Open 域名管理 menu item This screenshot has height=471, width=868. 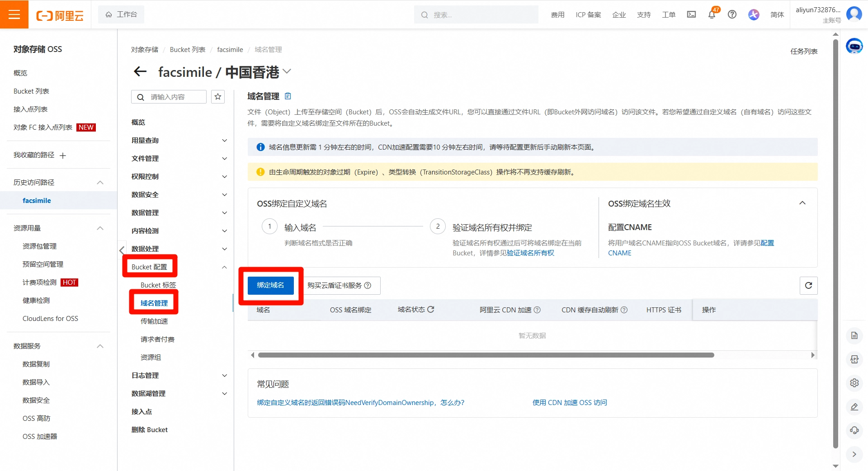[154, 303]
